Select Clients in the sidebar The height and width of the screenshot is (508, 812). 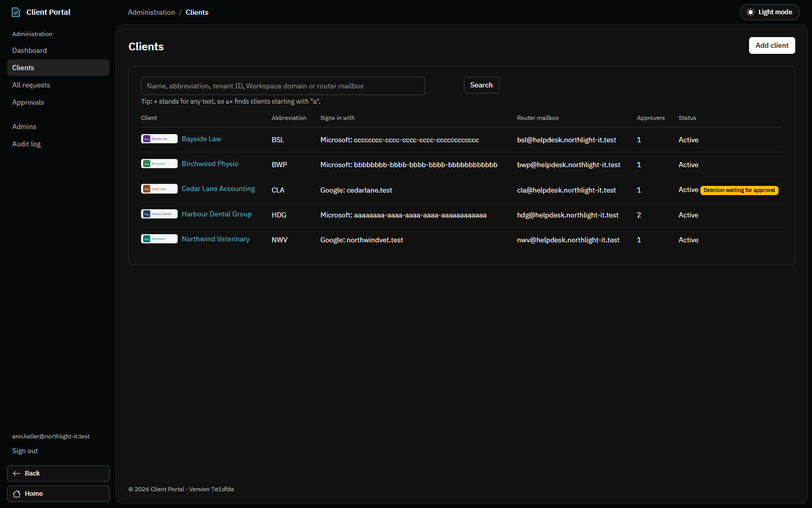point(58,68)
